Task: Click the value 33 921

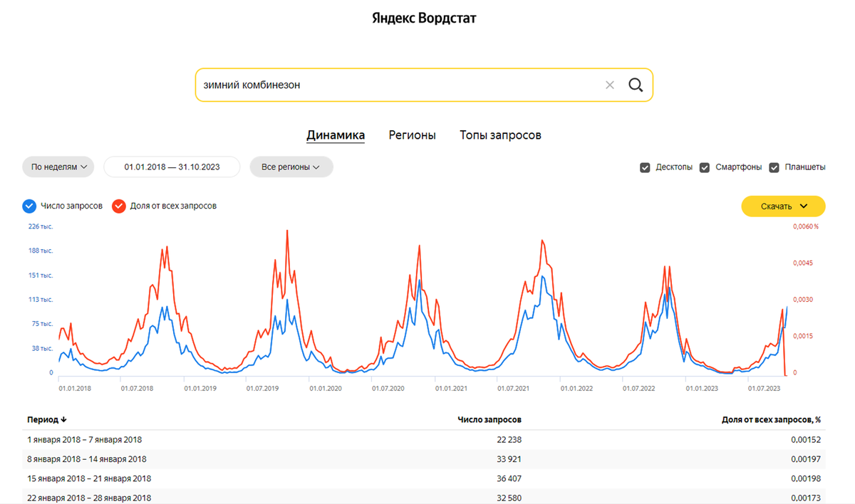Action: point(509,459)
